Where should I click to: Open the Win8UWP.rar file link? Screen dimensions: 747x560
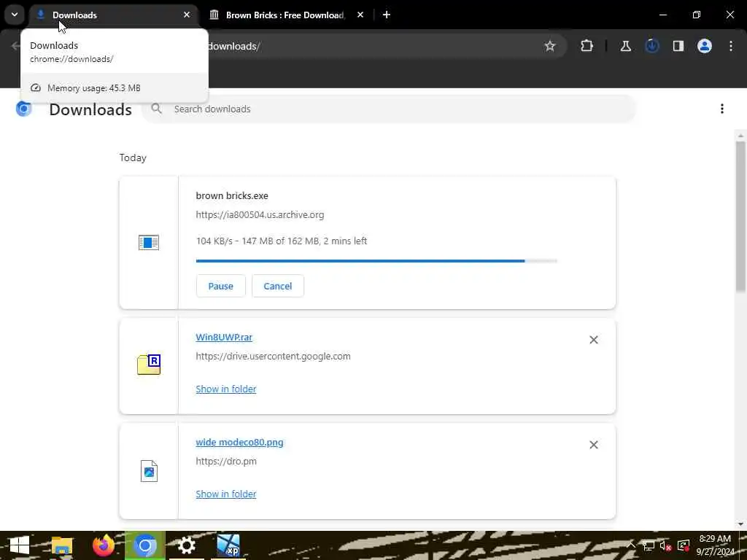[x=224, y=337]
